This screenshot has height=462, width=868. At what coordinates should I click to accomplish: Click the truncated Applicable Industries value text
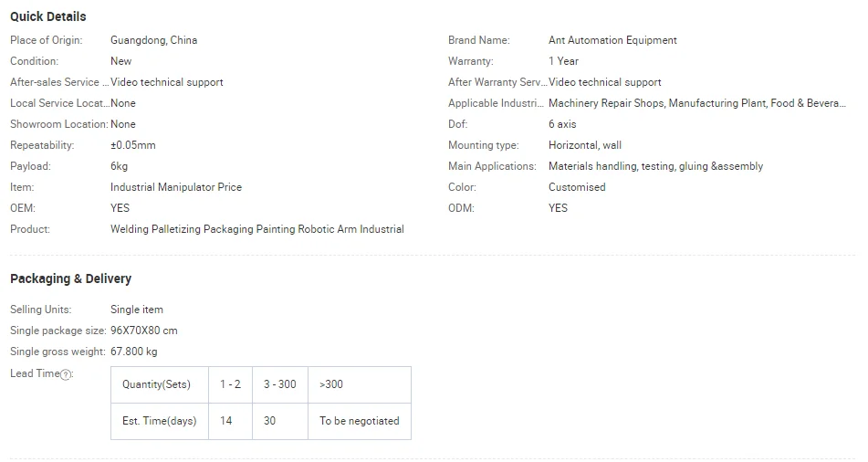point(696,103)
